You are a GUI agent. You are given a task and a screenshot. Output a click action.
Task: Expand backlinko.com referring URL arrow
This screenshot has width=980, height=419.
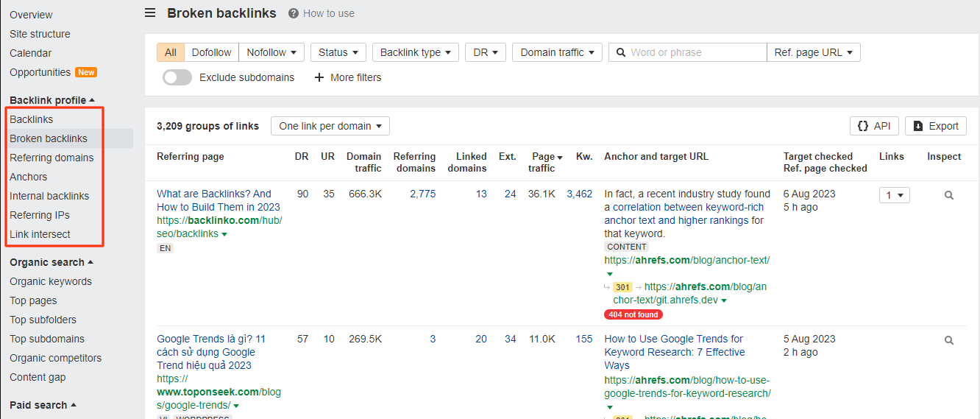(224, 234)
